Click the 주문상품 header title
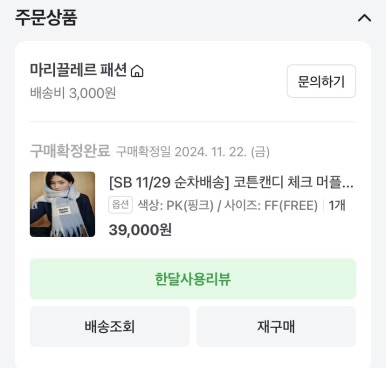Viewport: 386px width, 368px height. click(46, 18)
